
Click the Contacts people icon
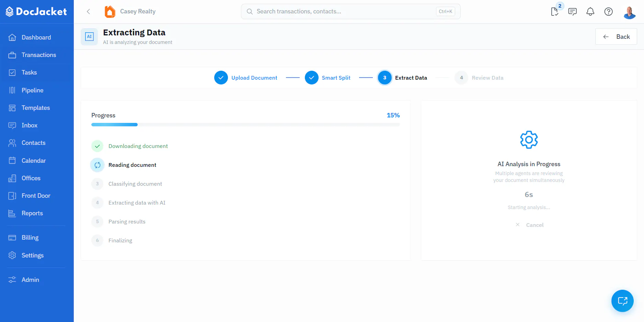[12, 143]
